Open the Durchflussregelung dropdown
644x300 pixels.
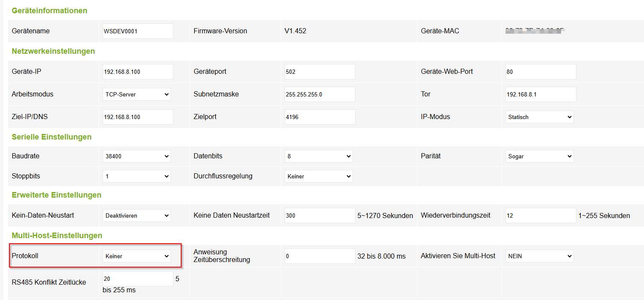[x=318, y=176]
